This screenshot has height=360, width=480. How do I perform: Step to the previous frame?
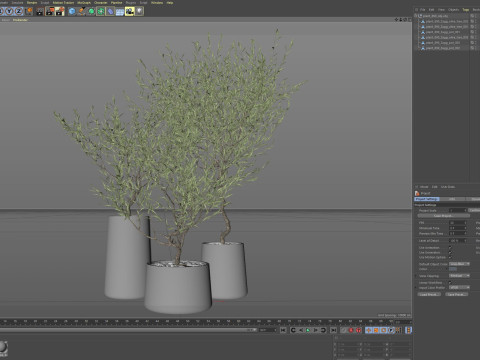301,330
